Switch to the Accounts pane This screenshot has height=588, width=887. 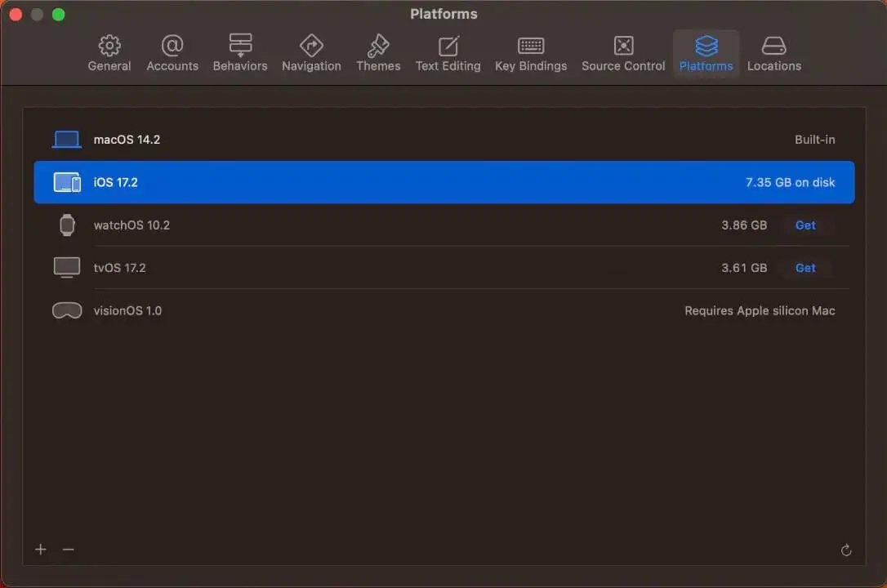[172, 54]
